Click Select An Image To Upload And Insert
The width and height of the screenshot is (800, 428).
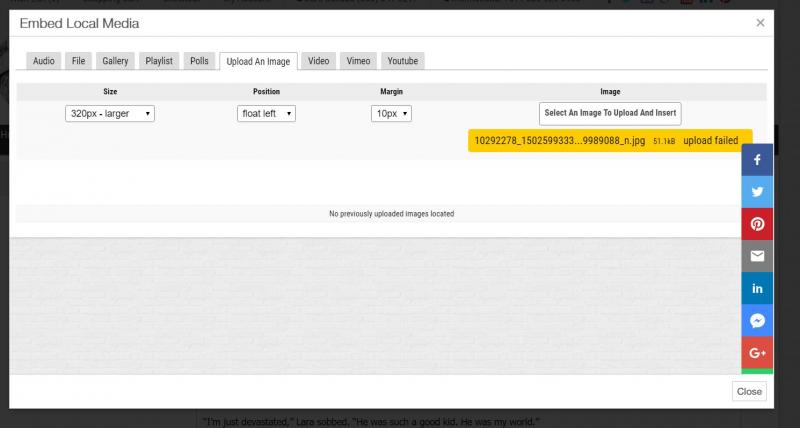click(610, 113)
